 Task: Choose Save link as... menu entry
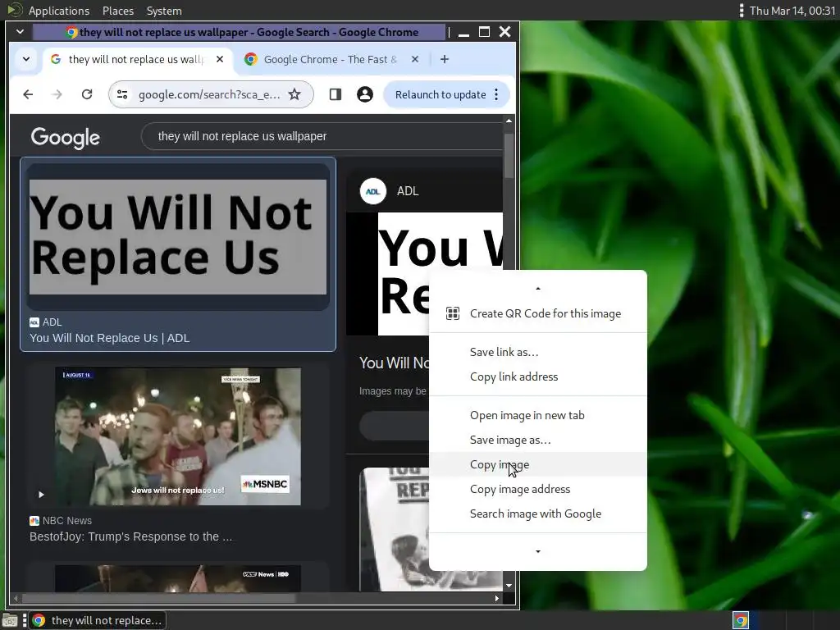click(538, 352)
